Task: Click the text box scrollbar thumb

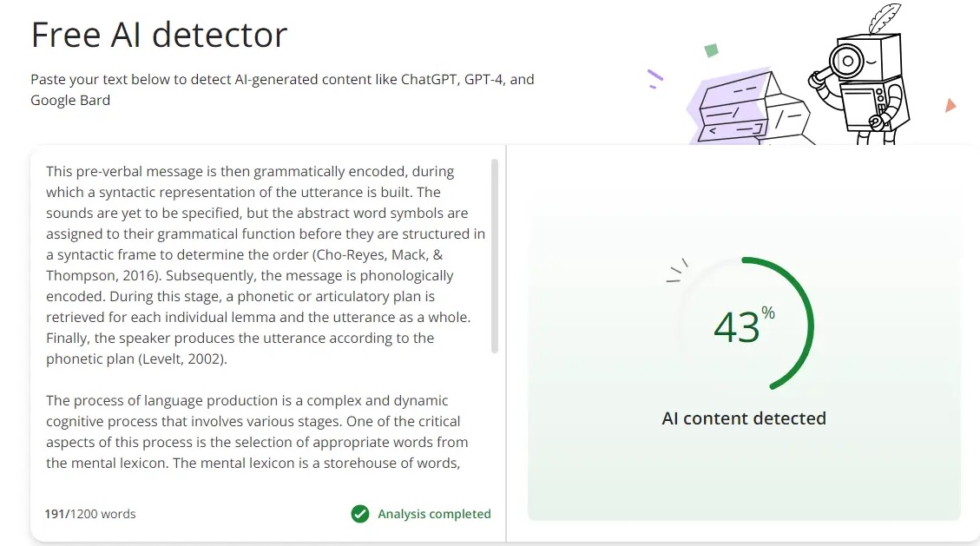Action: coord(495,256)
